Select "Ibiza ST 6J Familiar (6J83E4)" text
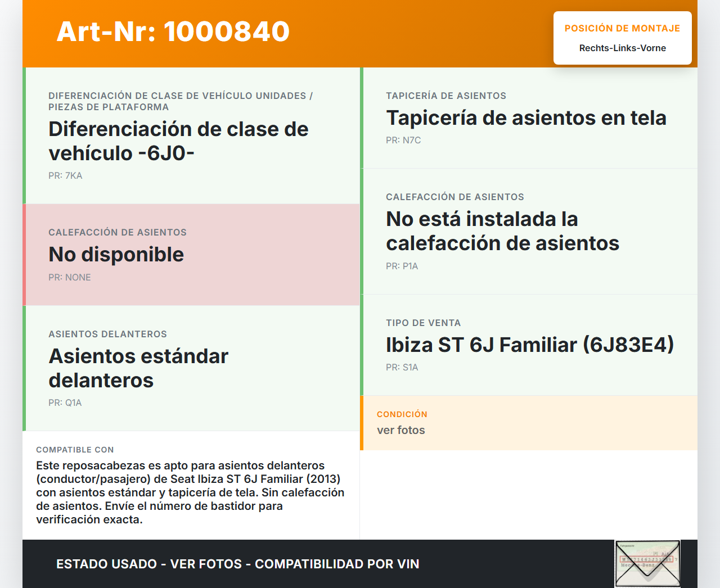The height and width of the screenshot is (588, 720). (x=530, y=345)
